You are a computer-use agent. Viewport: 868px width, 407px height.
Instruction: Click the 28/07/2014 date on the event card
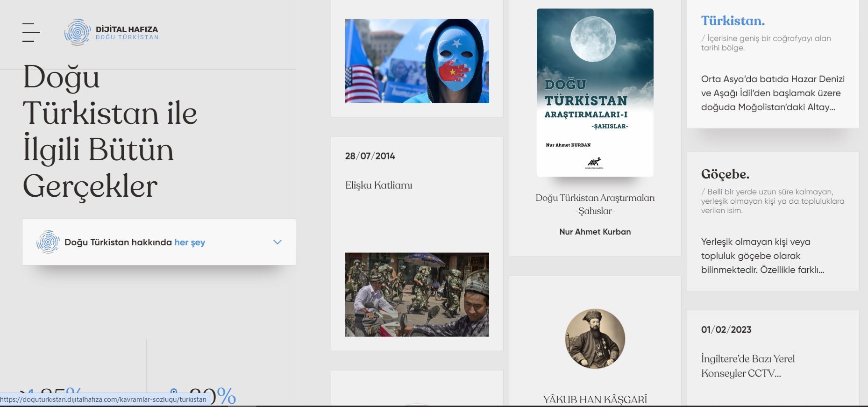(370, 156)
